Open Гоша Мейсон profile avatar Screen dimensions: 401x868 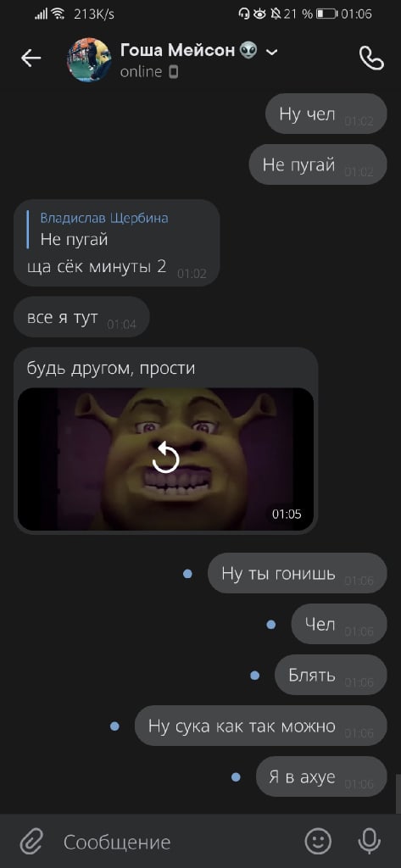coord(89,60)
